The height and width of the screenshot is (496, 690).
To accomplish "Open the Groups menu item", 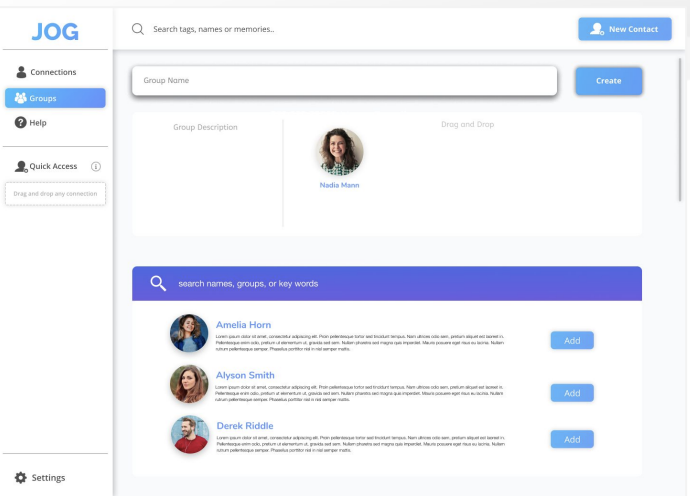I will point(55,98).
